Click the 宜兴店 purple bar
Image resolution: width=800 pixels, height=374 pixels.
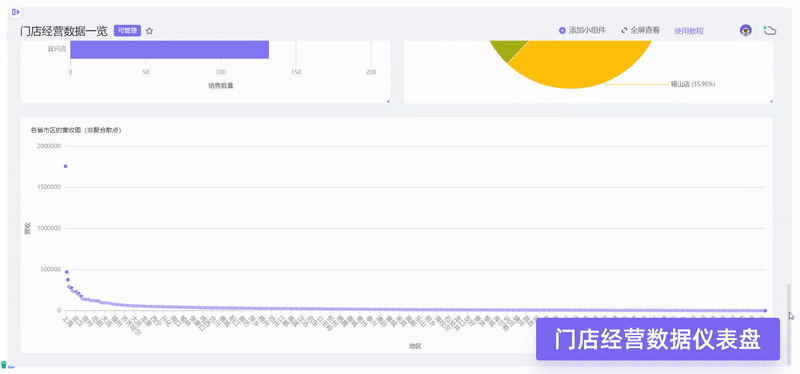(x=169, y=49)
